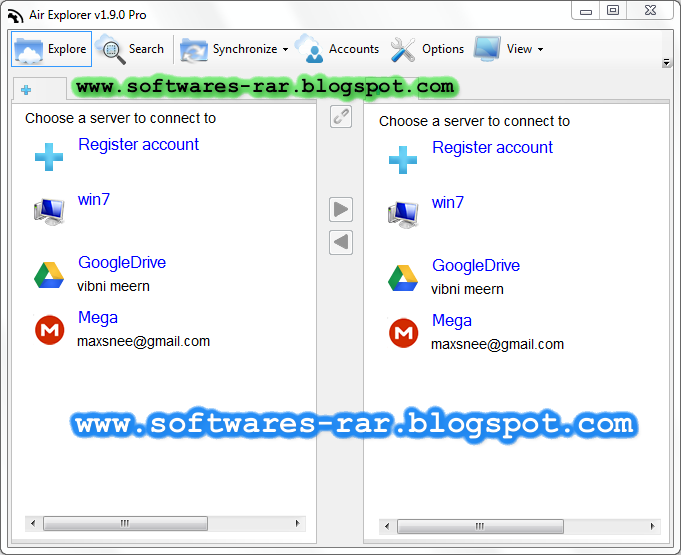This screenshot has height=555, width=681.
Task: Click the right pane win7 computer icon
Action: tap(403, 215)
